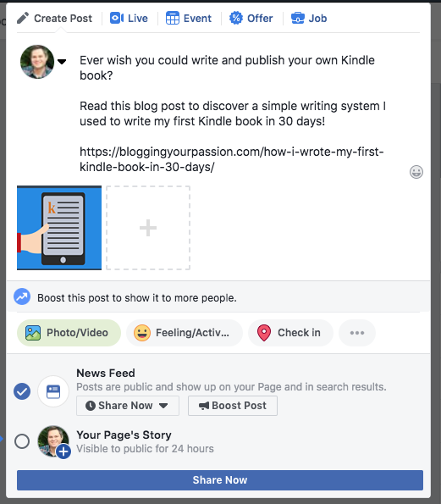Click the blue Share Now button
Screen dimensions: 441x504
point(220,480)
